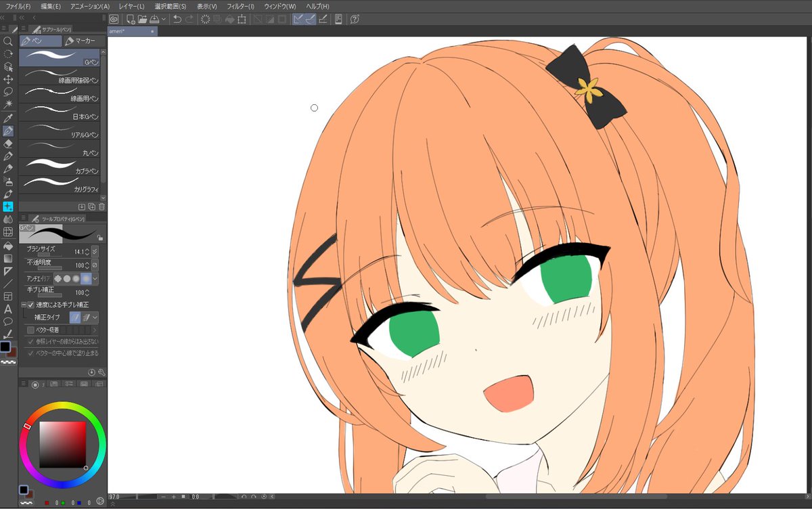Delete sub tool with trash icon
This screenshot has height=509, width=812.
[x=101, y=206]
